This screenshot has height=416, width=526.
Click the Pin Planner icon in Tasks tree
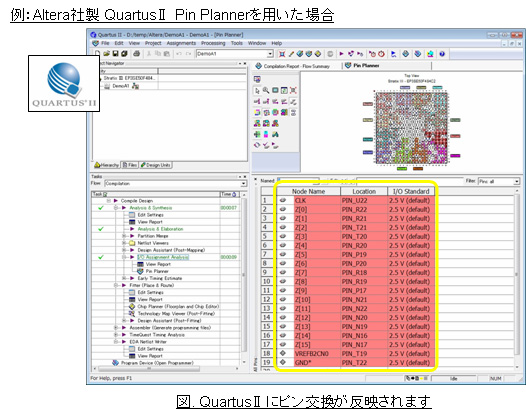tap(141, 271)
